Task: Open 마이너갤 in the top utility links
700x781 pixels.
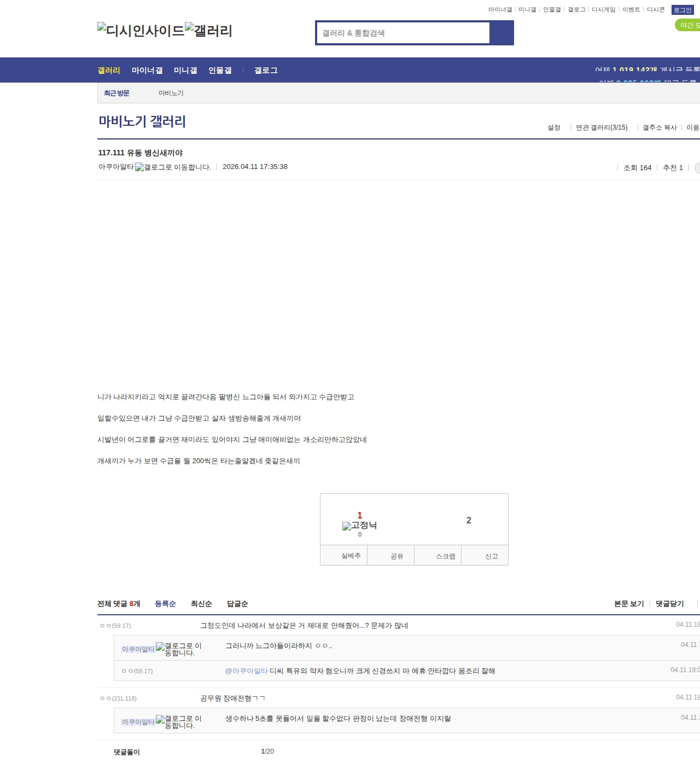Action: [500, 10]
